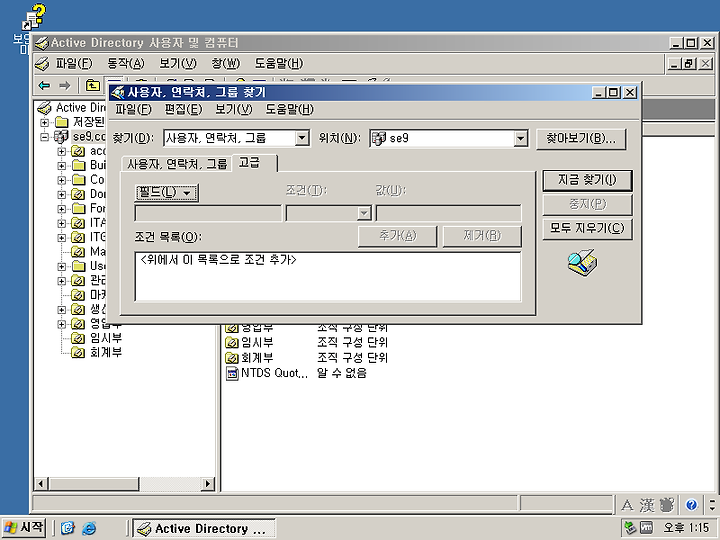Expand the 생 tree node
The width and height of the screenshot is (720, 540).
coord(62,309)
